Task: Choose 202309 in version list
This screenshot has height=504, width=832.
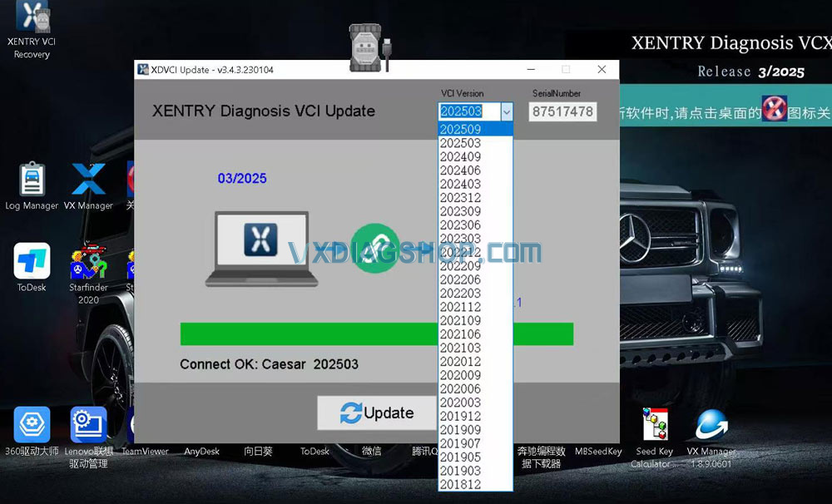Action: click(x=475, y=211)
